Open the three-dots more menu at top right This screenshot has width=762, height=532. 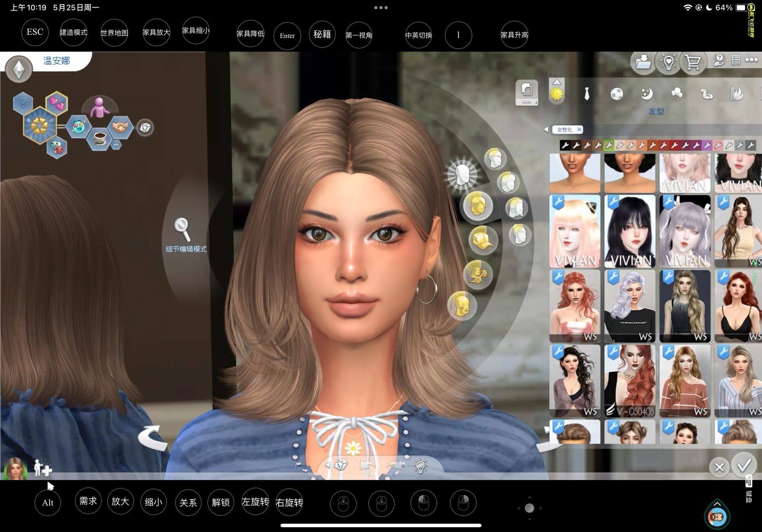click(x=751, y=60)
